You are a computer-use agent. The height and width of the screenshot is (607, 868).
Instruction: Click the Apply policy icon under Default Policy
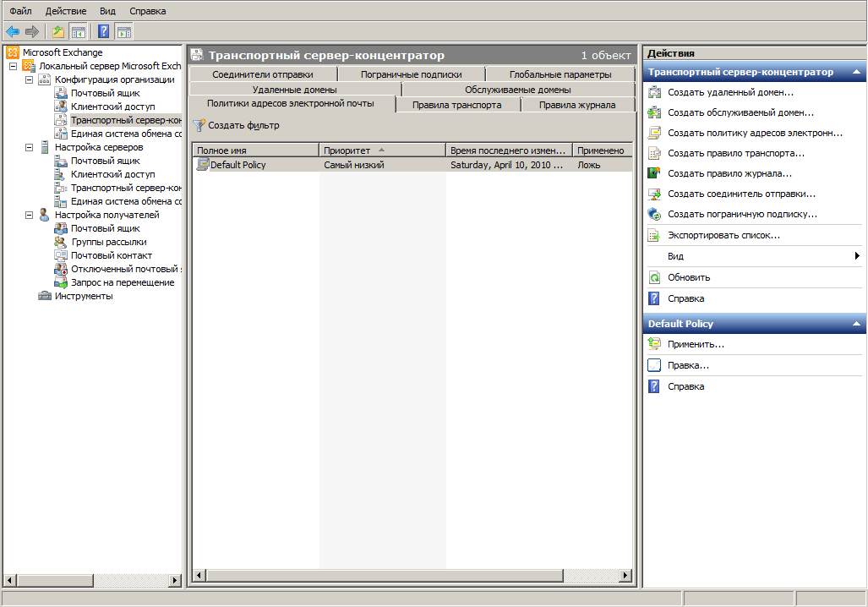(x=654, y=344)
